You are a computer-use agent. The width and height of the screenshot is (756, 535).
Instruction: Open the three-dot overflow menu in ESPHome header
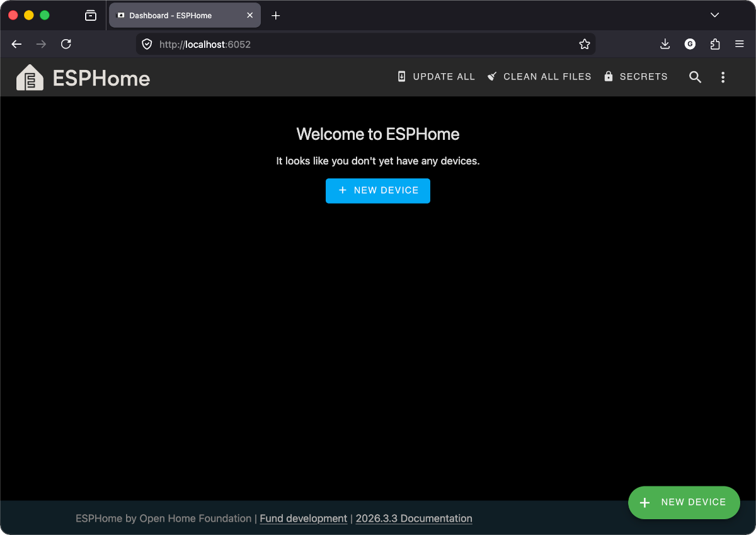(723, 77)
